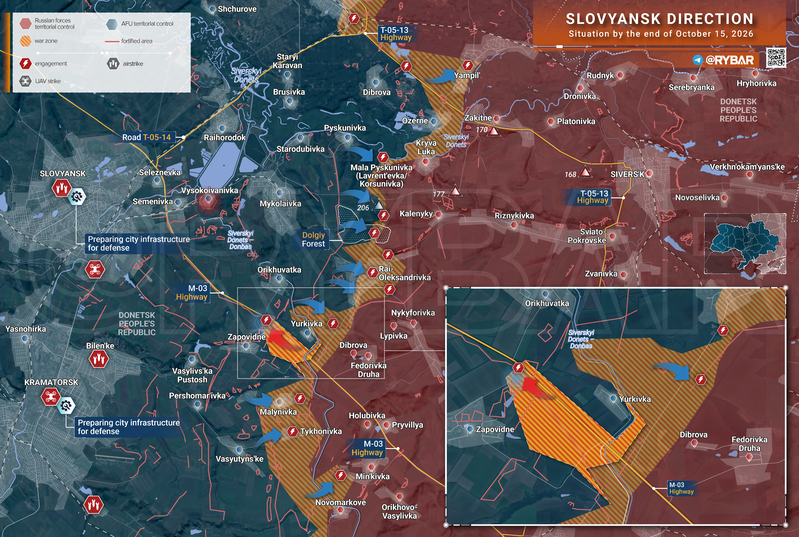Click the Russian forces territorial control swatch
The width and height of the screenshot is (799, 537).
pos(25,23)
